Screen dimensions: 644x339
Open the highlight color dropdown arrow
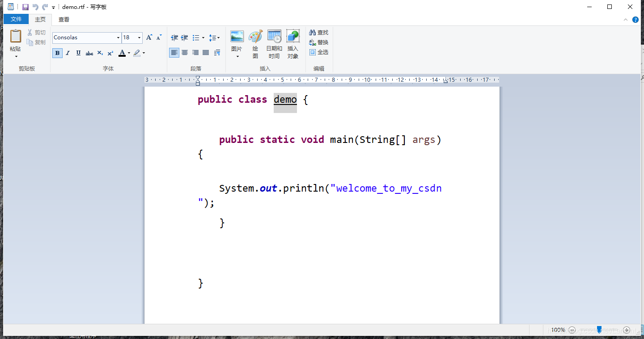click(x=144, y=53)
